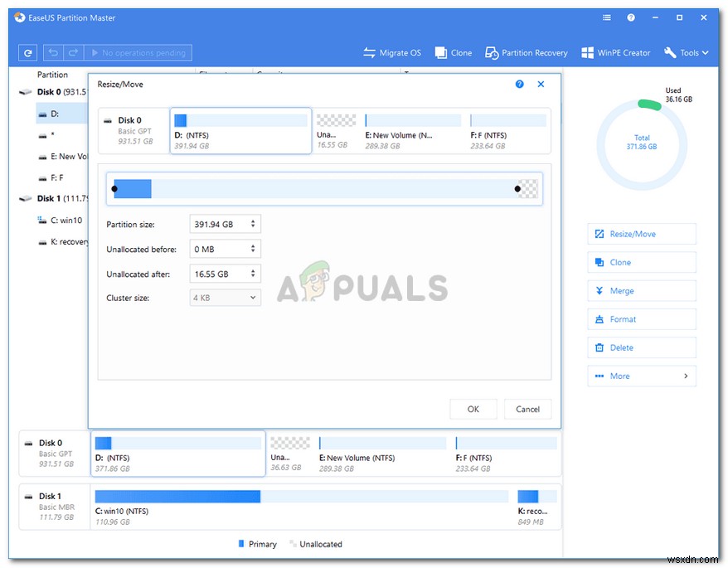Click Clone in right action panel
The image size is (728, 568).
click(642, 262)
